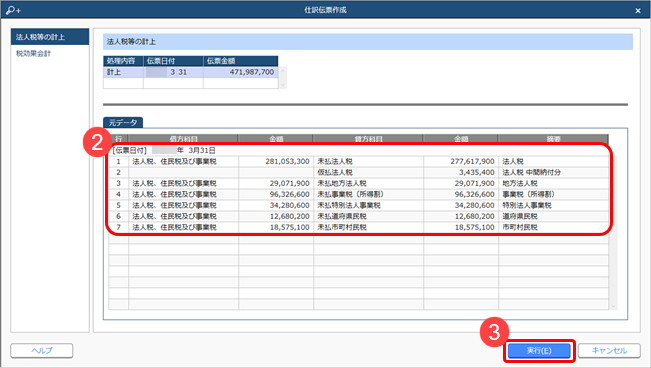This screenshot has height=368, width=651.
Task: Click debit amount 29,071,900 in row 3
Action: pos(276,184)
